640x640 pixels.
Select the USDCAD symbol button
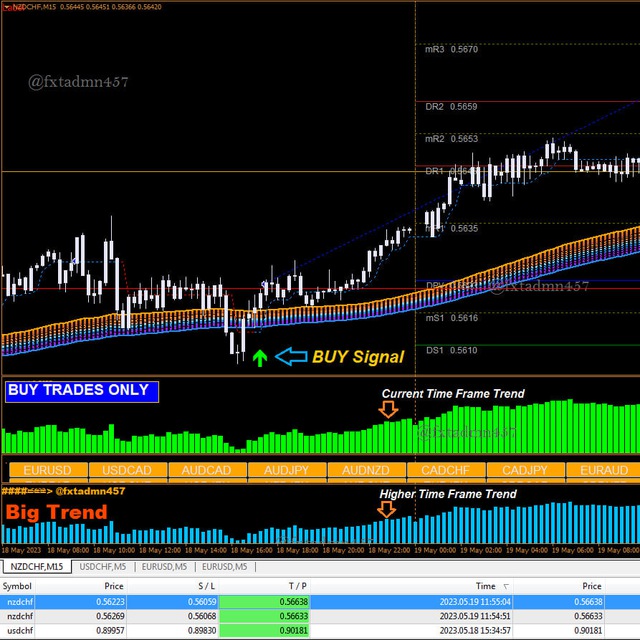point(127,470)
